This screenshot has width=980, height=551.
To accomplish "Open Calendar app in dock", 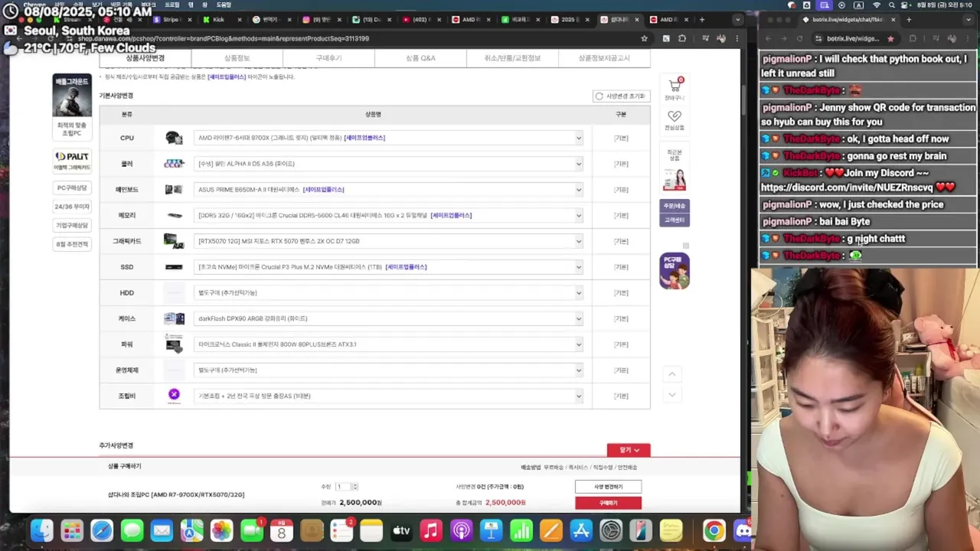I will [282, 530].
